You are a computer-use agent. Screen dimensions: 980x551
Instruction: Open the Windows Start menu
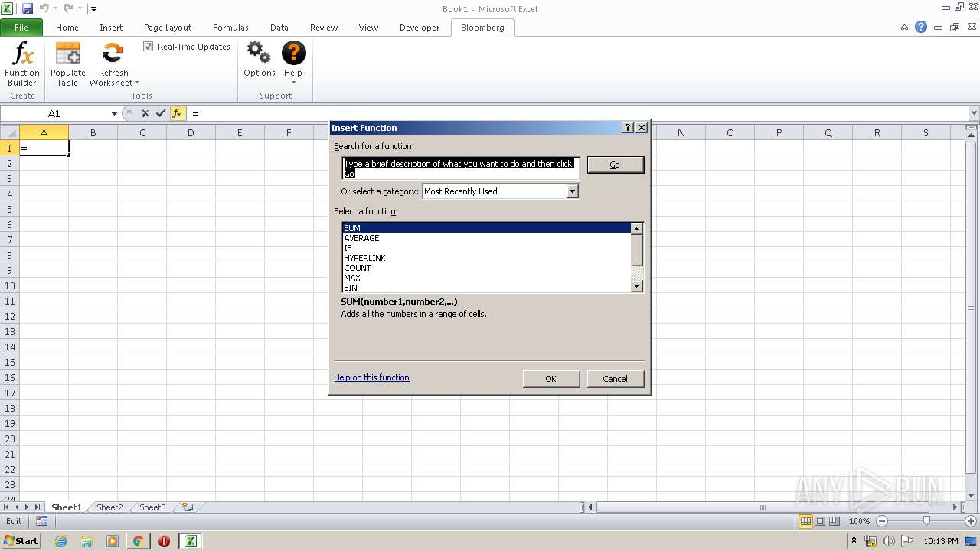click(x=21, y=541)
